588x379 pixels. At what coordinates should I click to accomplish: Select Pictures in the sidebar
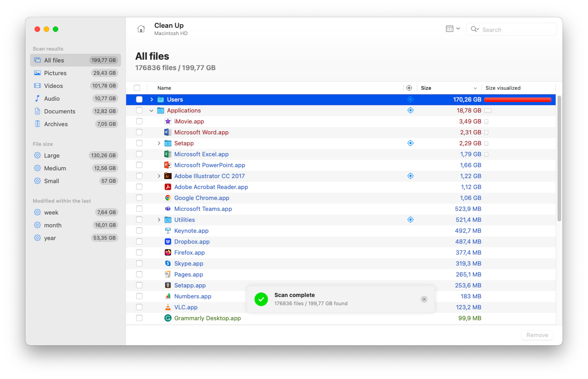(x=76, y=73)
